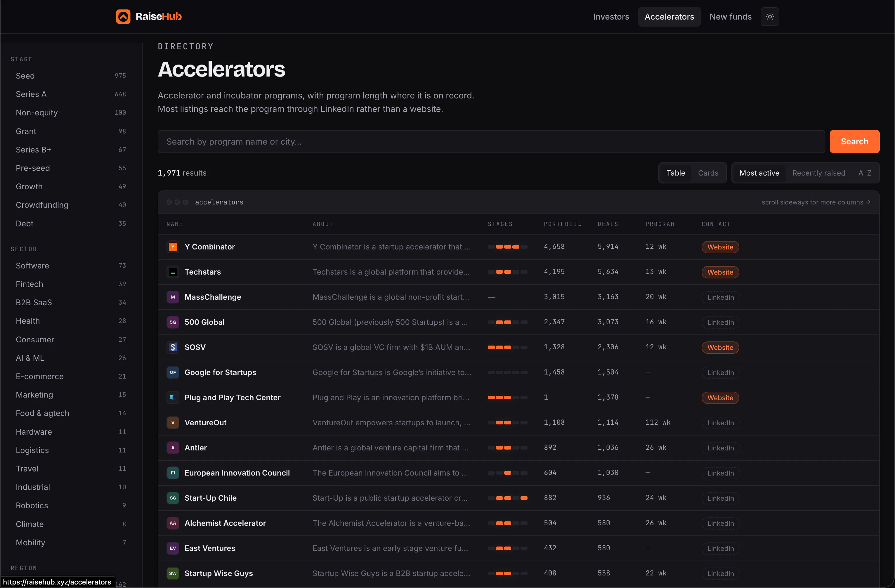Open Antler's LinkedIn link
This screenshot has width=895, height=588.
pos(721,448)
